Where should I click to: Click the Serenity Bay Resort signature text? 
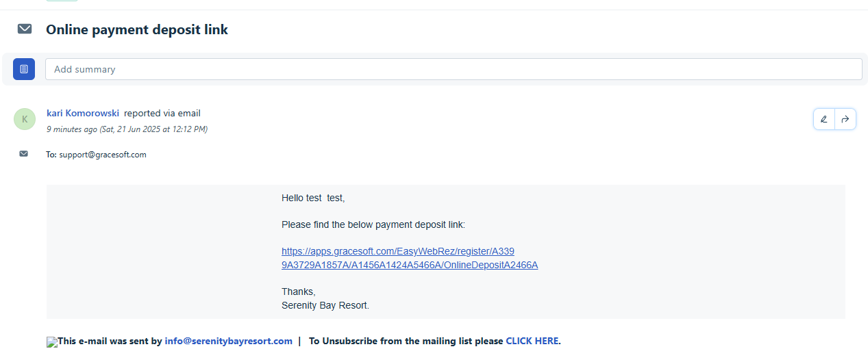click(x=325, y=305)
